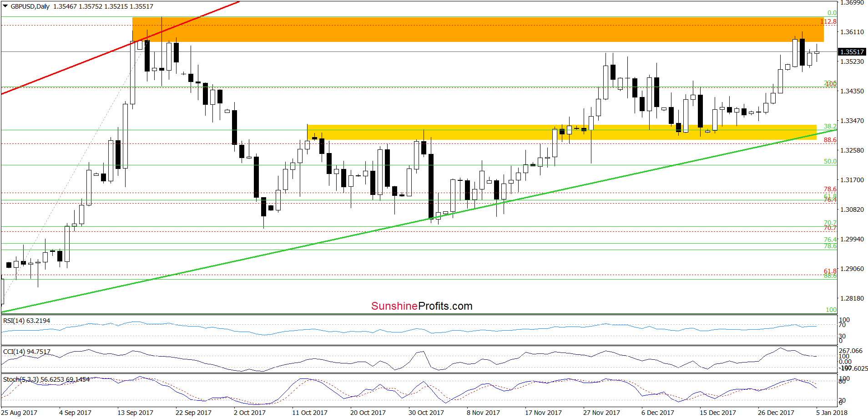
Task: Click the 22 Sep 2017 date label
Action: point(193,413)
